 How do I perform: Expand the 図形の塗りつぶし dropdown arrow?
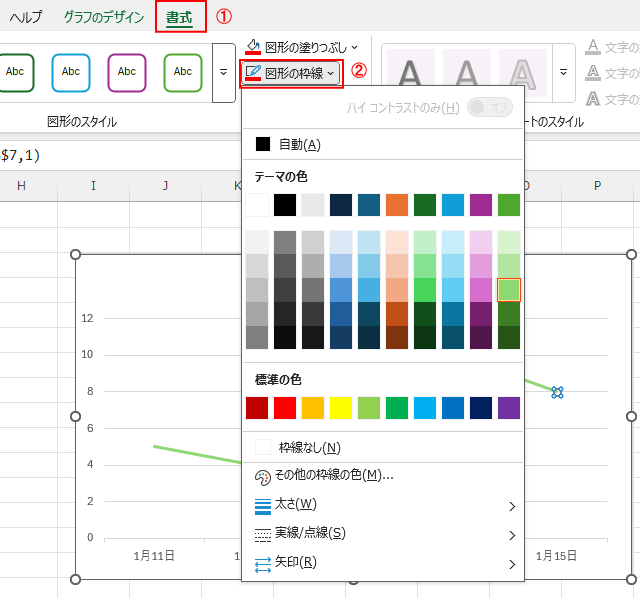click(x=354, y=48)
